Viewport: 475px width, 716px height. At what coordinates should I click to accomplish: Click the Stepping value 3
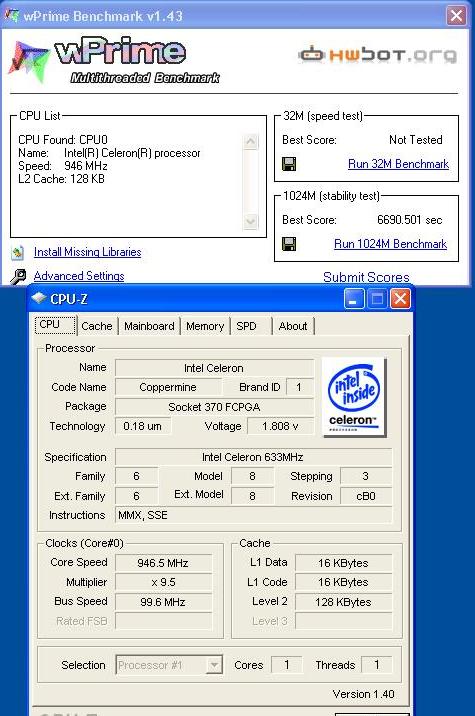click(366, 476)
